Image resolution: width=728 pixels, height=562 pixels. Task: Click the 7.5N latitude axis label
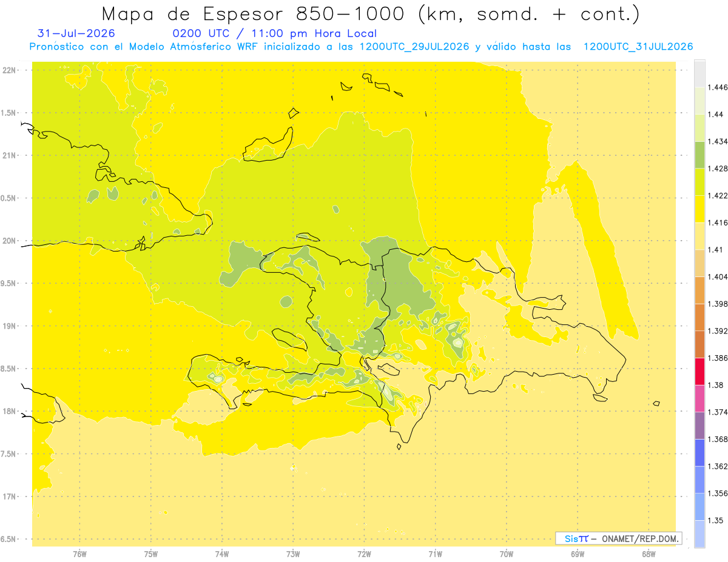[x=8, y=454]
